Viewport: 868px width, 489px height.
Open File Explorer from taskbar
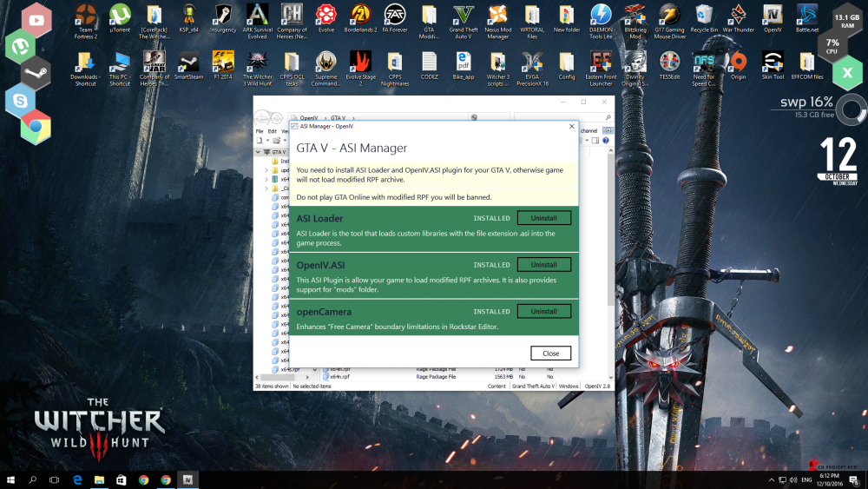pyautogui.click(x=99, y=479)
